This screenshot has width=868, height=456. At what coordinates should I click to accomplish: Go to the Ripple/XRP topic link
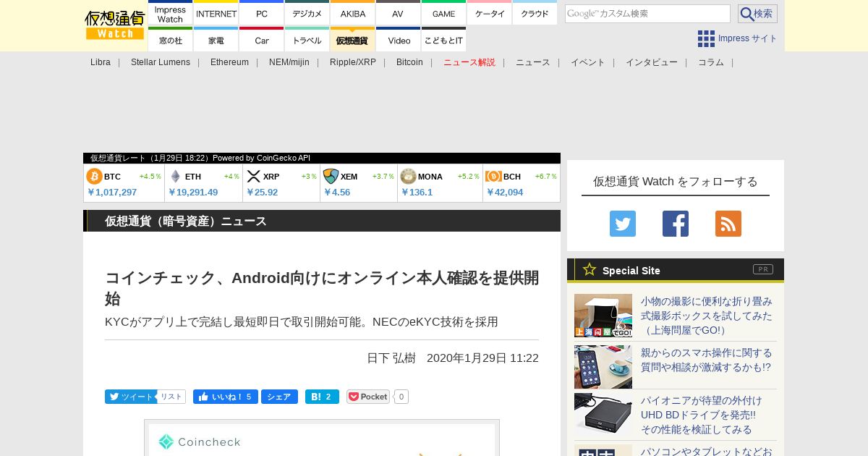[353, 62]
